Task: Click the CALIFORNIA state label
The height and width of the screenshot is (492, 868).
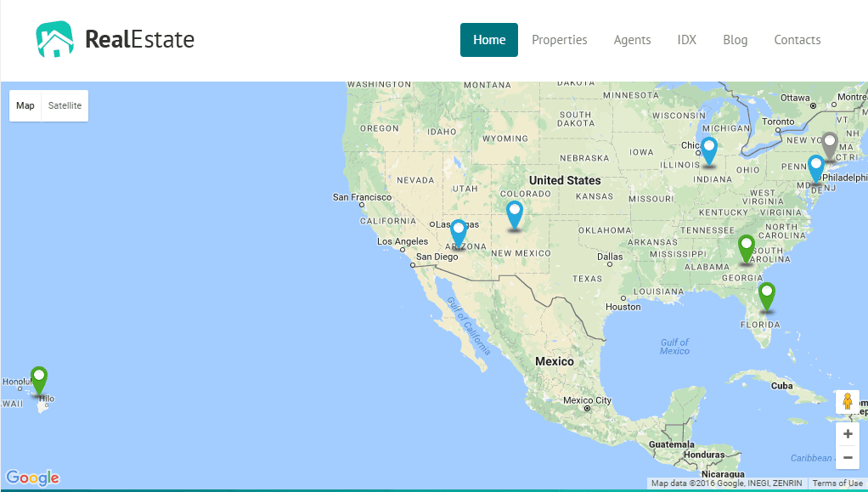Action: click(388, 221)
